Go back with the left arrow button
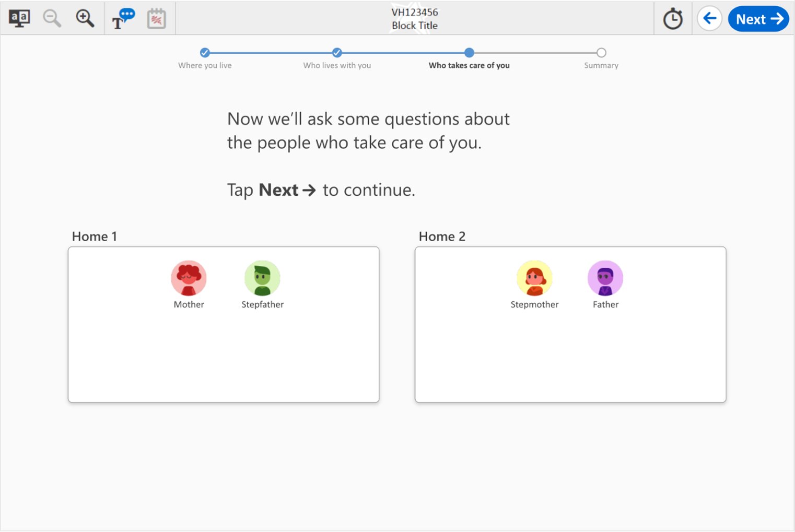This screenshot has height=532, width=795. click(x=709, y=19)
